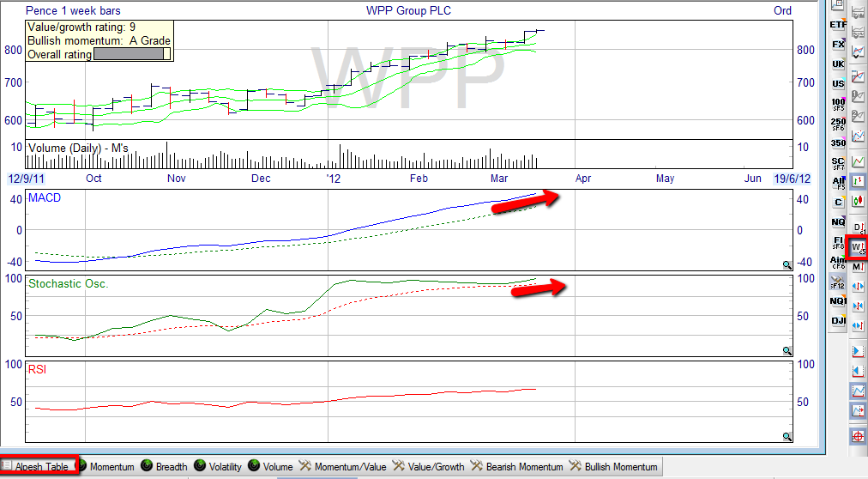The width and height of the screenshot is (868, 479).
Task: Set chart to monthly bars (M)
Action: pos(858,266)
